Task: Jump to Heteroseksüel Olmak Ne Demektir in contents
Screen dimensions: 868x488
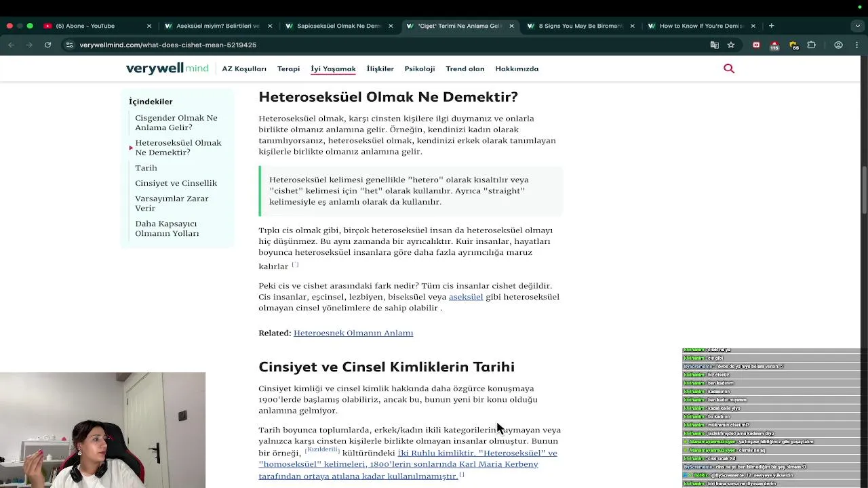Action: click(x=178, y=148)
